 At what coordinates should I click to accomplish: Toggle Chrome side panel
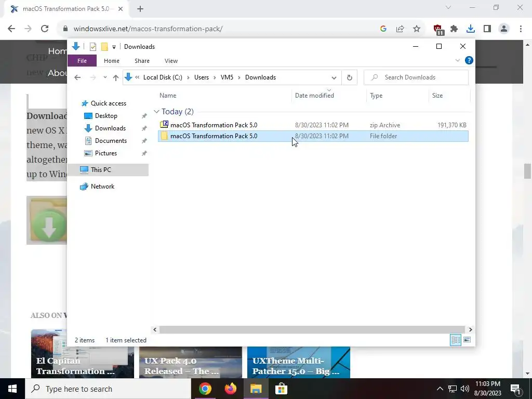click(x=487, y=29)
